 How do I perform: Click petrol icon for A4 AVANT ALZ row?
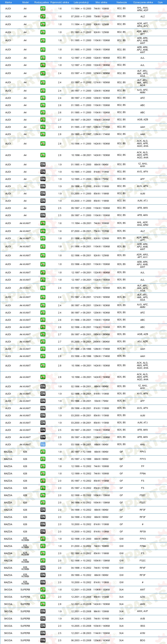pos(43,231)
